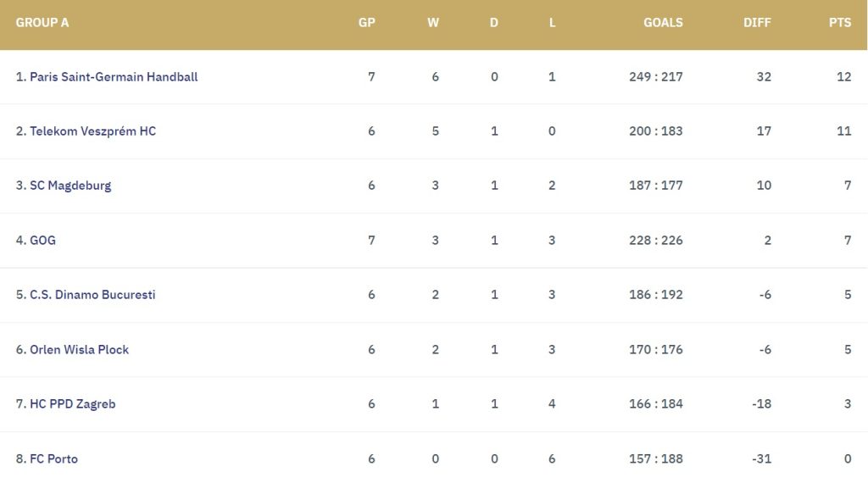
Task: Click the D column header
Action: coord(494,23)
